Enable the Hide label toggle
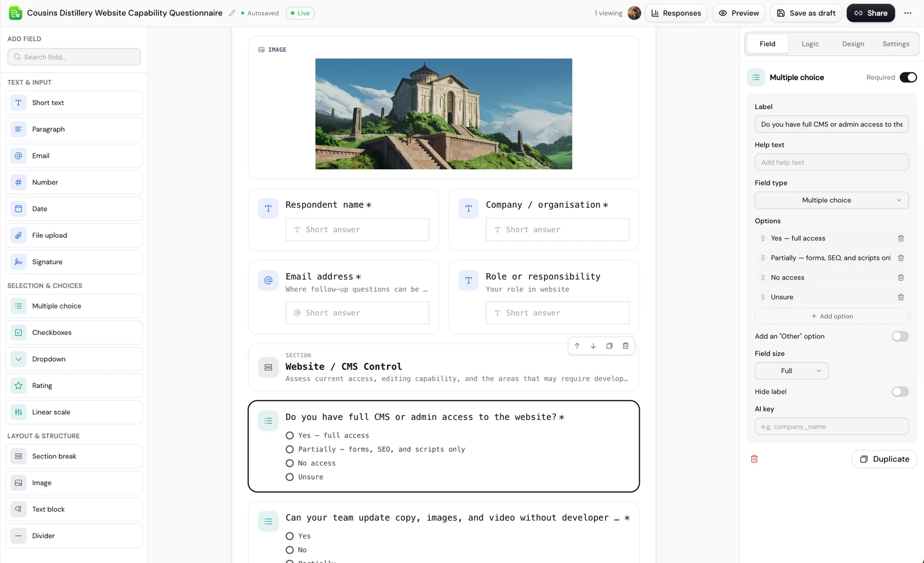This screenshot has width=924, height=563. tap(900, 392)
